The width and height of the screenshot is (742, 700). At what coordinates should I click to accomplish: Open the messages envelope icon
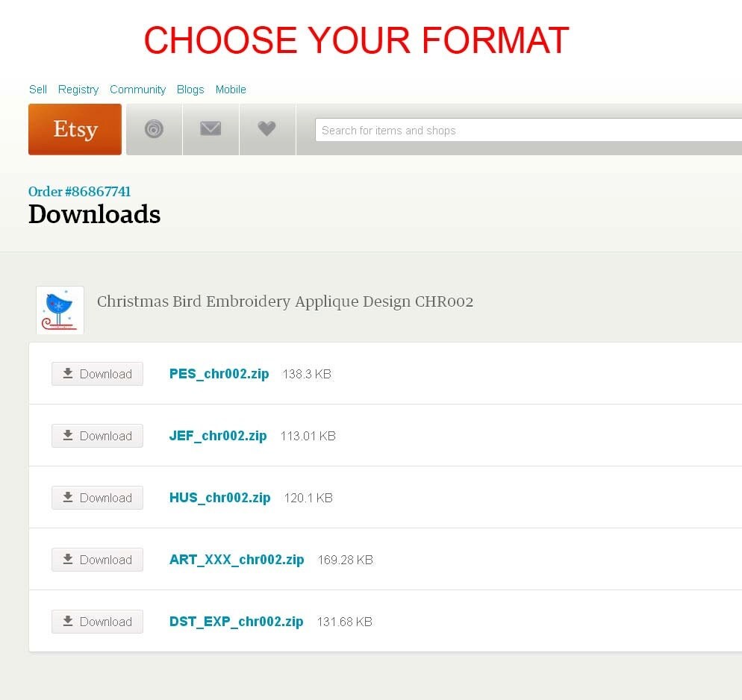click(211, 129)
